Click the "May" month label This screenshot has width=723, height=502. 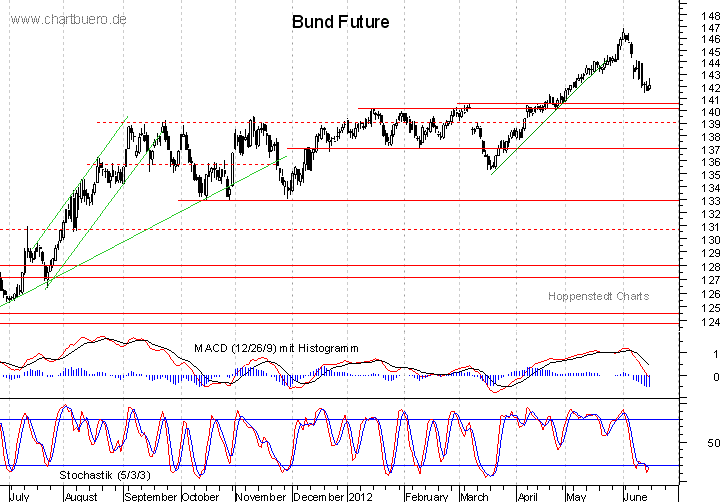click(x=576, y=496)
